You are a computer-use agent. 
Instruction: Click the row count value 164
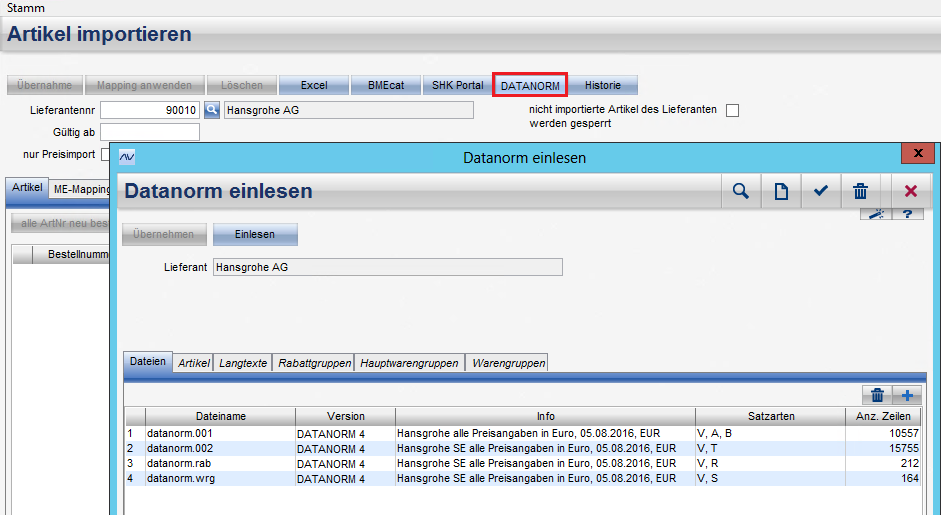tap(909, 478)
